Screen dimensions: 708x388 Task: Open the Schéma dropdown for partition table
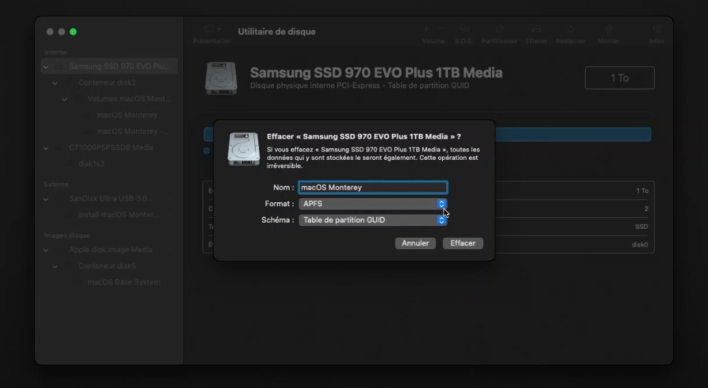[x=373, y=220]
